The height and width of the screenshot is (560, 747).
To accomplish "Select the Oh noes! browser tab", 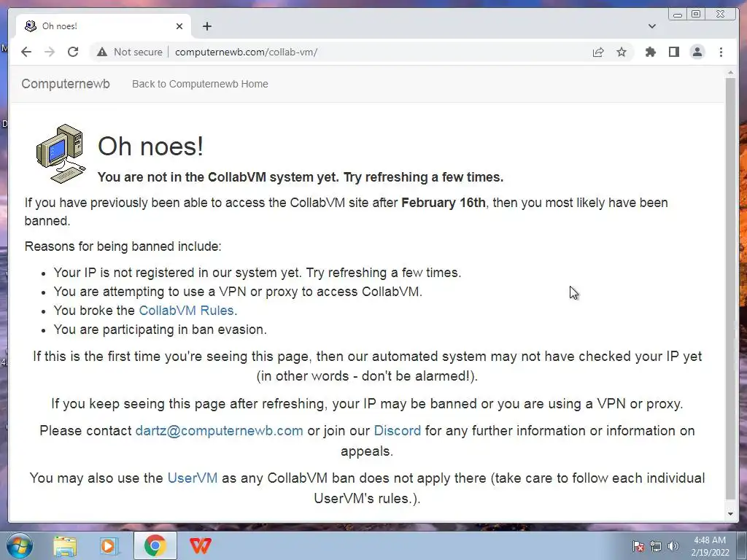I will 104,26.
